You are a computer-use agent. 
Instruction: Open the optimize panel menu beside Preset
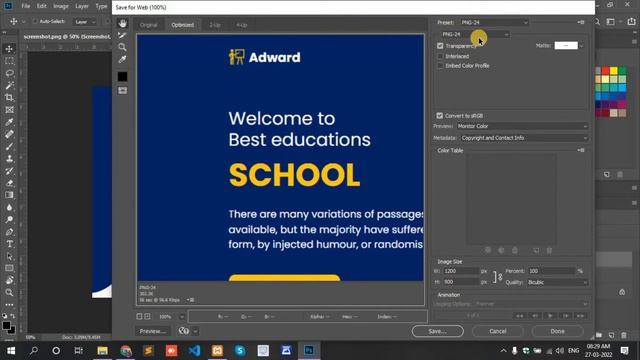pyautogui.click(x=581, y=22)
